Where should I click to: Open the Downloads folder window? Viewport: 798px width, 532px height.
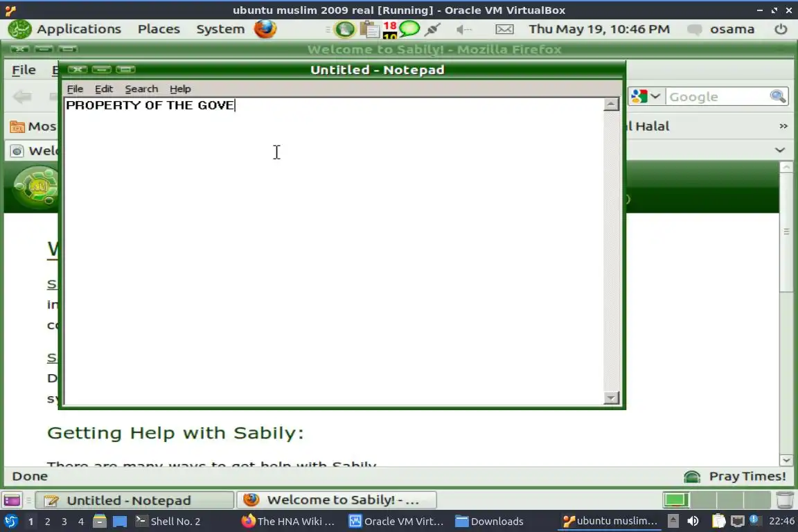coord(489,522)
